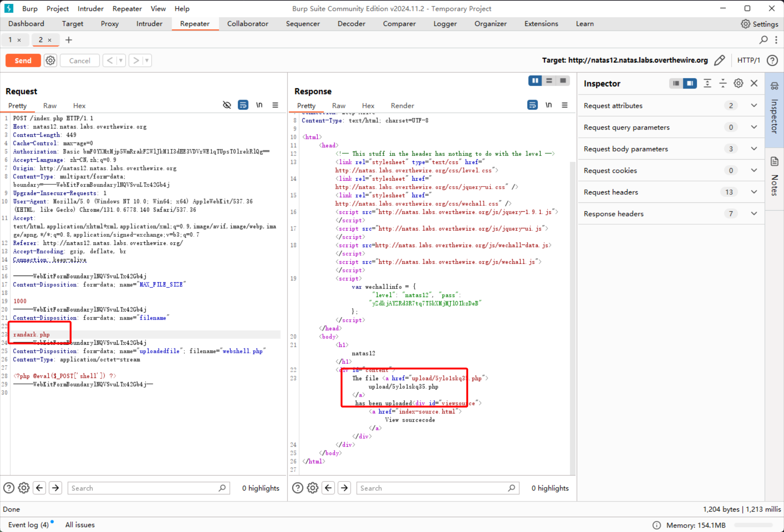The image size is (784, 532).
Task: Expand Request cookies section
Action: pyautogui.click(x=671, y=170)
